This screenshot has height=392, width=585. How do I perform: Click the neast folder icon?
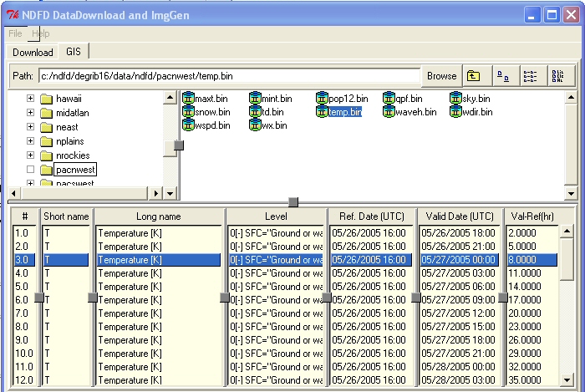(x=46, y=127)
